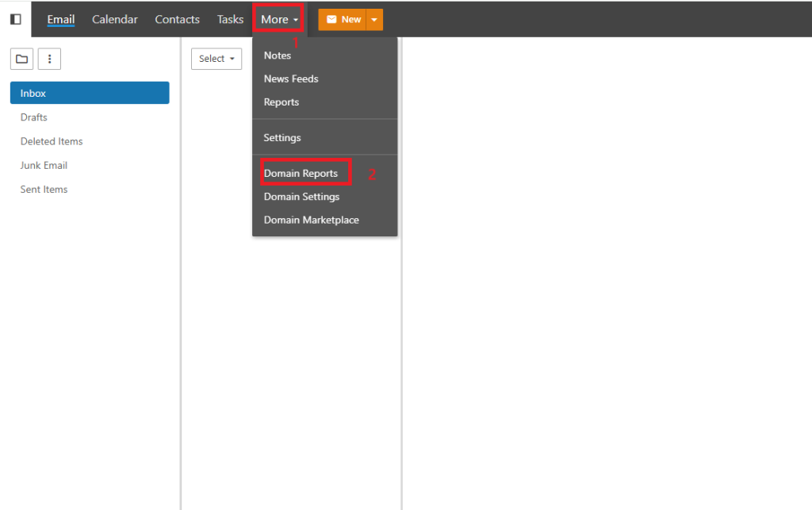Click Domain Reports menu entry

(301, 173)
